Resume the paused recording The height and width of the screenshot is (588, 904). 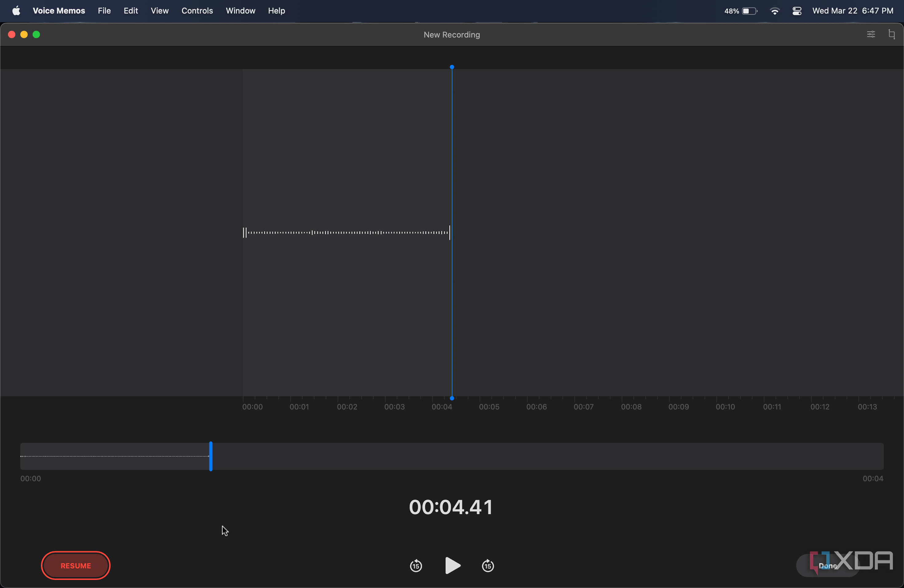click(75, 566)
